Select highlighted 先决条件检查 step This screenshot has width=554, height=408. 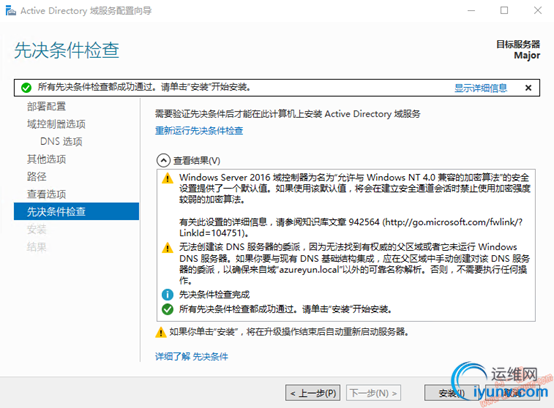pyautogui.click(x=76, y=212)
